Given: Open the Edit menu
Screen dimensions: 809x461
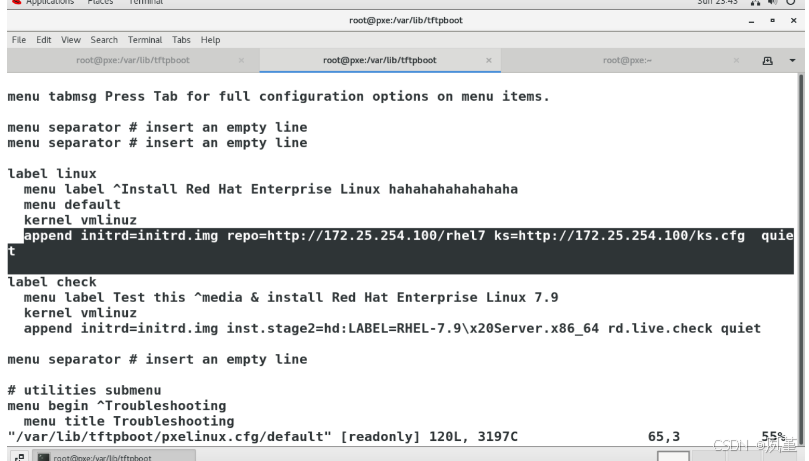Looking at the screenshot, I should tap(43, 40).
